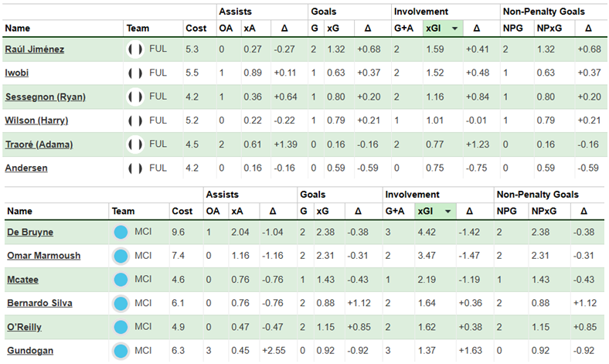Click the Man City badge in Gundogan's row
Viewport: 609px width, 364px height.
(121, 352)
